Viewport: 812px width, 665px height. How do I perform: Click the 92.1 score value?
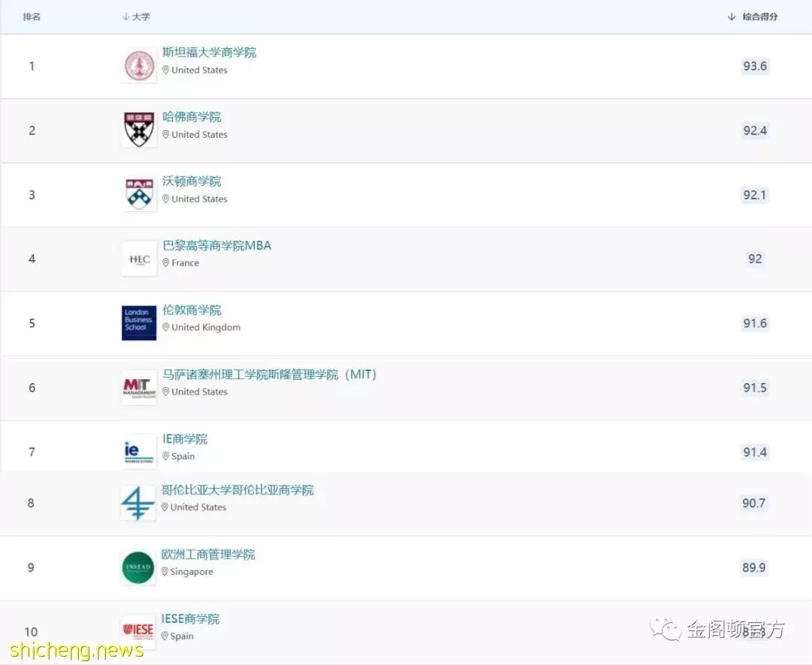[x=755, y=195]
